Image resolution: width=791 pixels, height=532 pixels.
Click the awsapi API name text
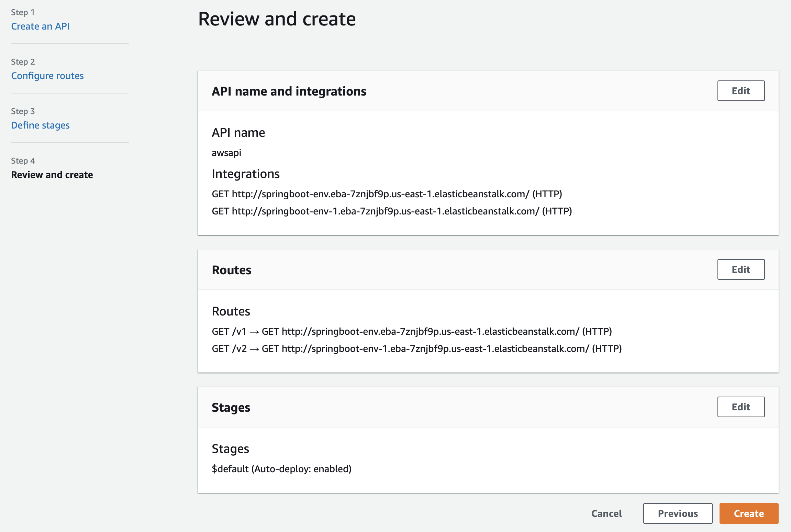click(226, 153)
